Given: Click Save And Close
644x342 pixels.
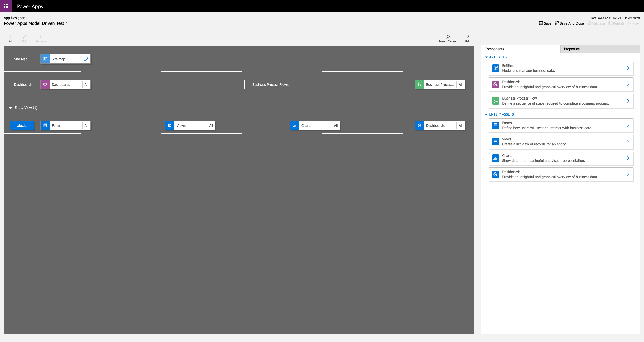Looking at the screenshot, I should coord(569,23).
